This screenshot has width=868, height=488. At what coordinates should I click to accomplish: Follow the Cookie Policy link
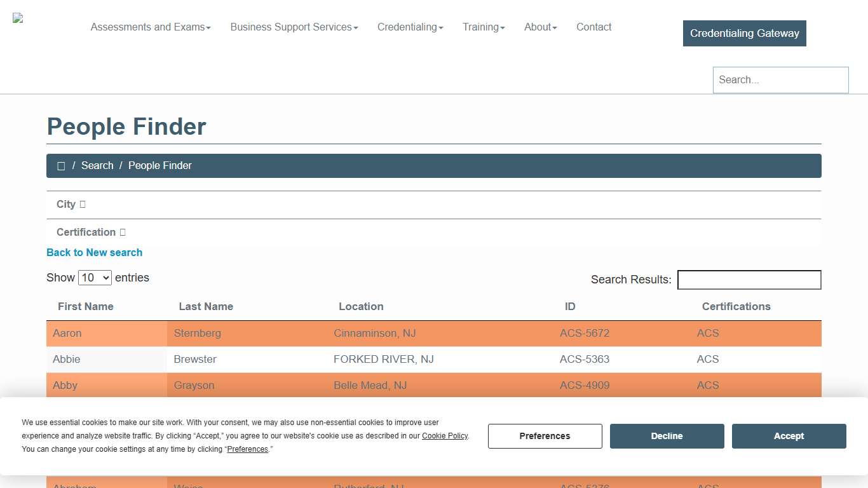444,436
